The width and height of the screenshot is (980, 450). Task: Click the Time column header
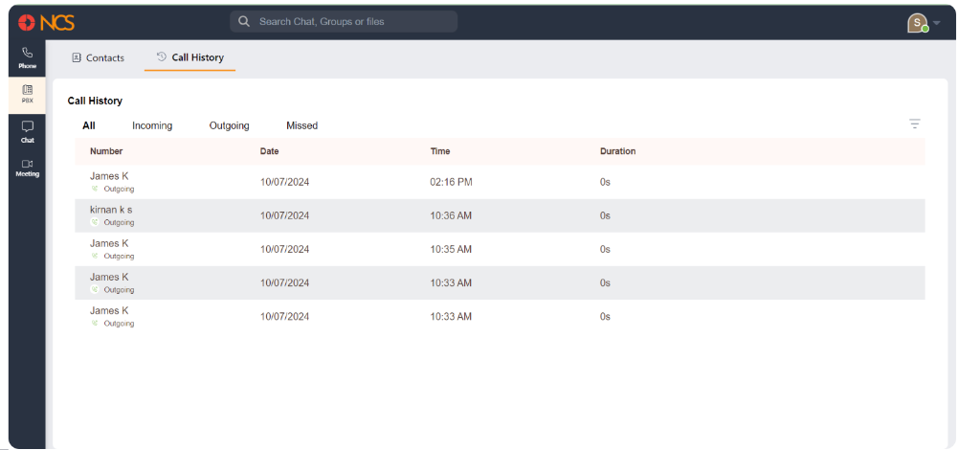click(x=440, y=151)
